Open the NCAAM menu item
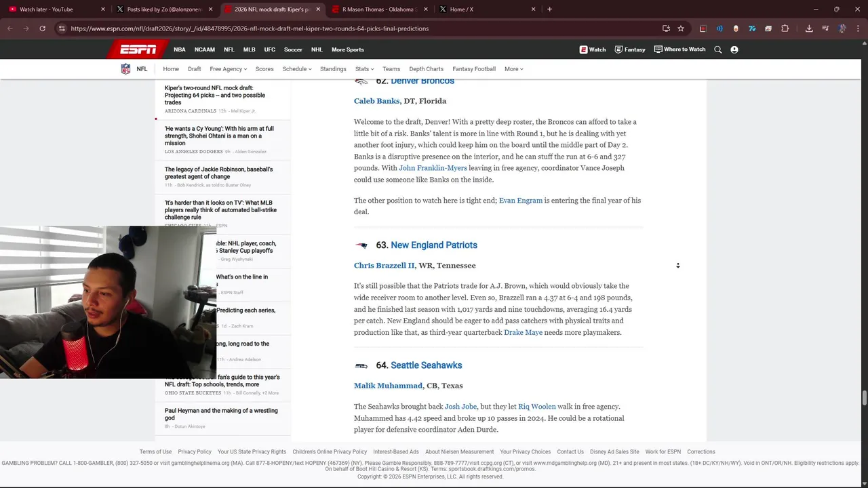868x488 pixels. 205,49
